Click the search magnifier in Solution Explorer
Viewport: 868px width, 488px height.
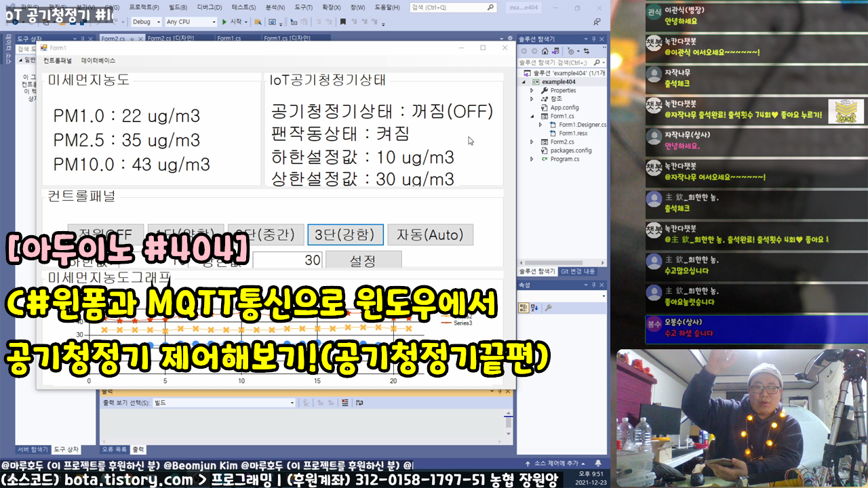point(597,62)
